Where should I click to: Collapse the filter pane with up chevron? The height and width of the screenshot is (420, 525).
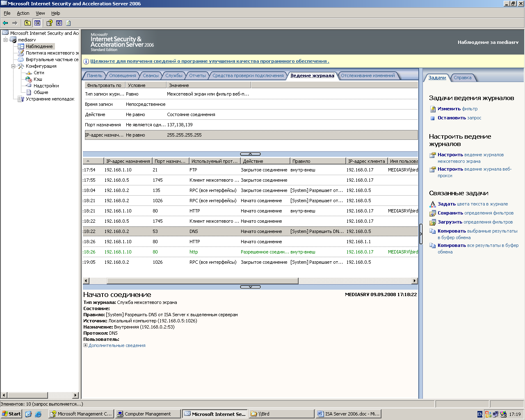coord(250,154)
